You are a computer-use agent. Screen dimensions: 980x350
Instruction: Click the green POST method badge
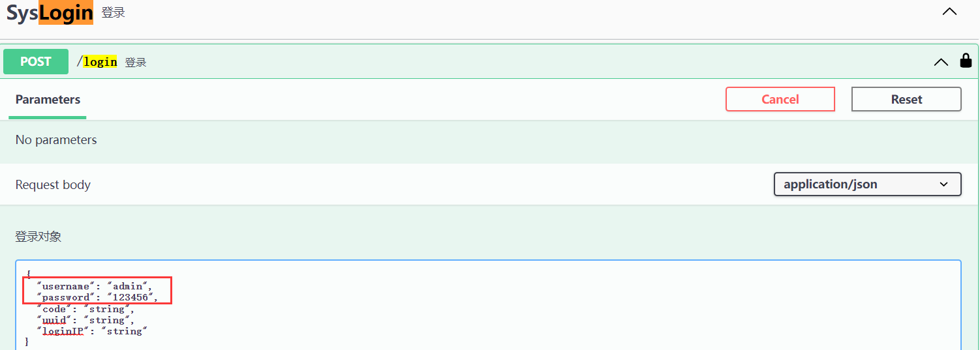click(x=36, y=61)
